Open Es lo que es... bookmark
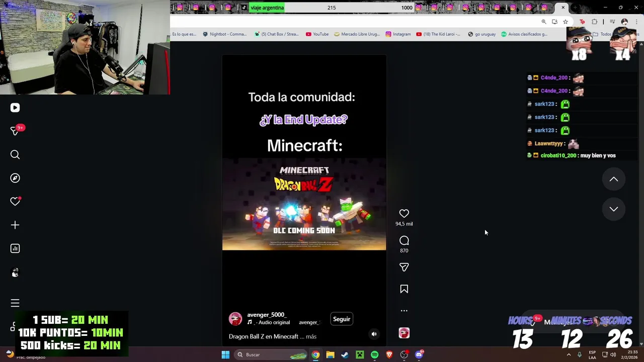The height and width of the screenshot is (362, 644). tap(184, 34)
